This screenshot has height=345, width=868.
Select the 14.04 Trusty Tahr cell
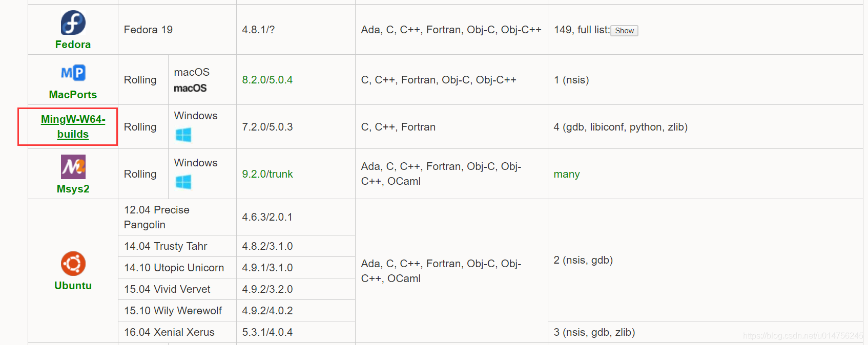[x=177, y=246]
